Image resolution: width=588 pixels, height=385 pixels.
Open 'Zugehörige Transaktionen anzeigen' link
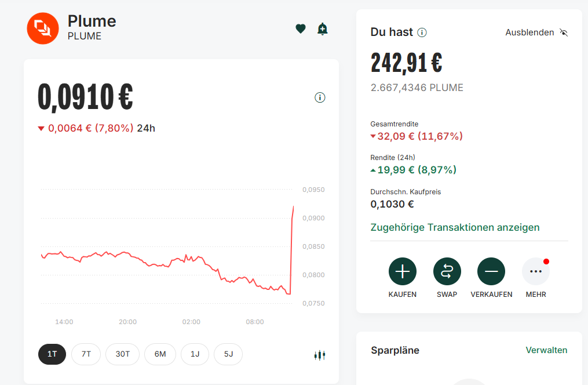pos(455,227)
